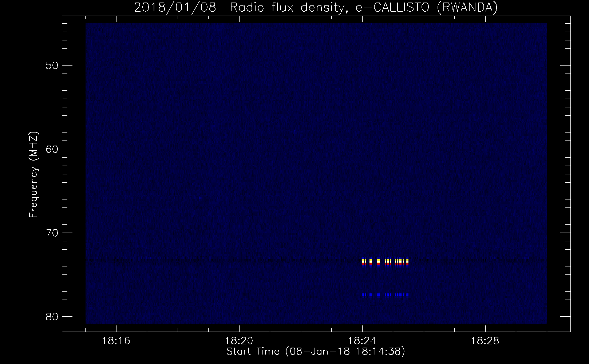This screenshot has height=364, width=589.
Task: Click the small red spike near 51 MHz
Action: click(x=383, y=72)
